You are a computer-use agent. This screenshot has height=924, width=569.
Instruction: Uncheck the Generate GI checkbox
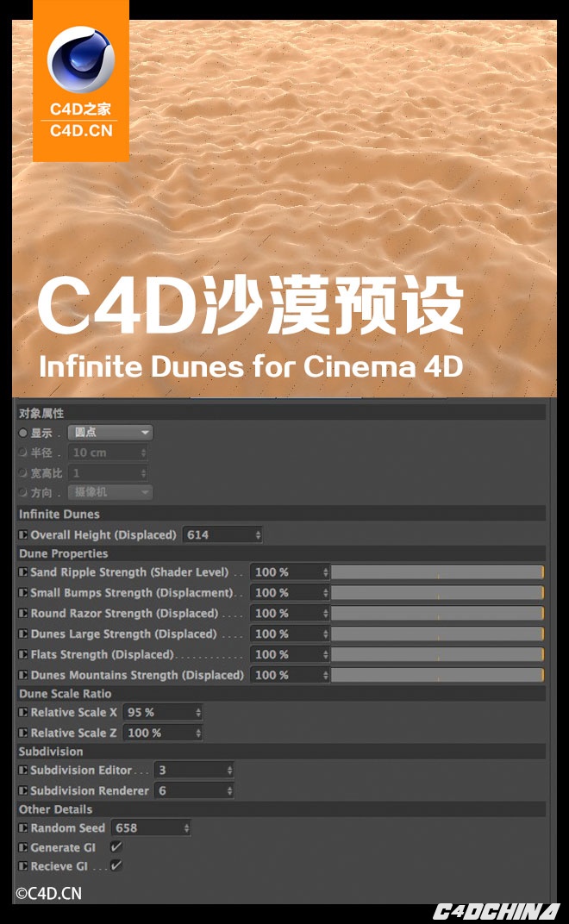pos(116,846)
